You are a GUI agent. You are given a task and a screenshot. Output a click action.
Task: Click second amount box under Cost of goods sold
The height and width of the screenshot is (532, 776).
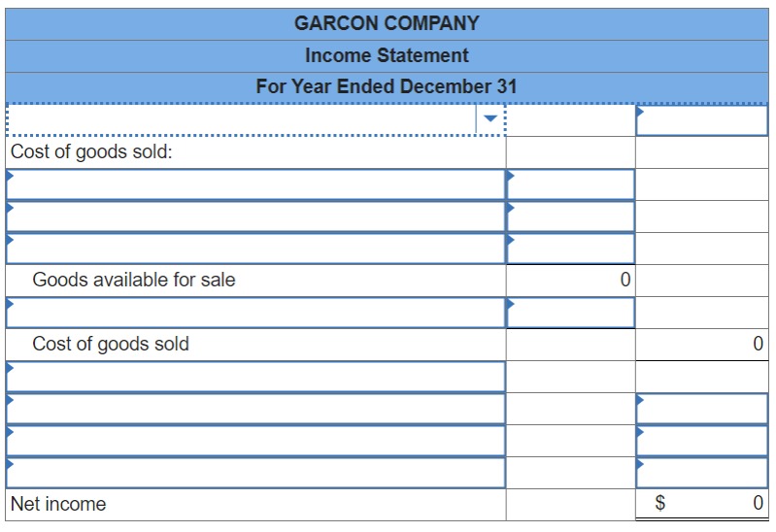point(571,216)
